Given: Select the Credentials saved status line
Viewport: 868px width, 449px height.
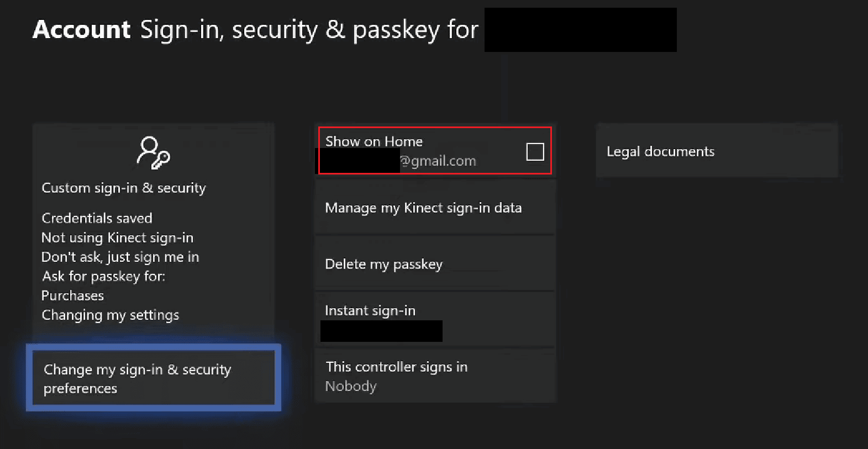Looking at the screenshot, I should pyautogui.click(x=97, y=218).
